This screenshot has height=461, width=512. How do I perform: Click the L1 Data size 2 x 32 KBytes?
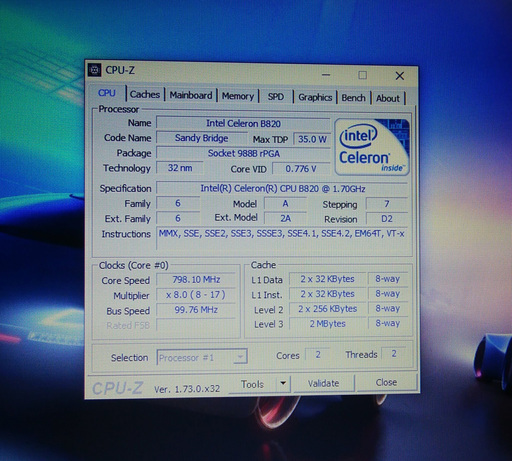[x=328, y=279]
